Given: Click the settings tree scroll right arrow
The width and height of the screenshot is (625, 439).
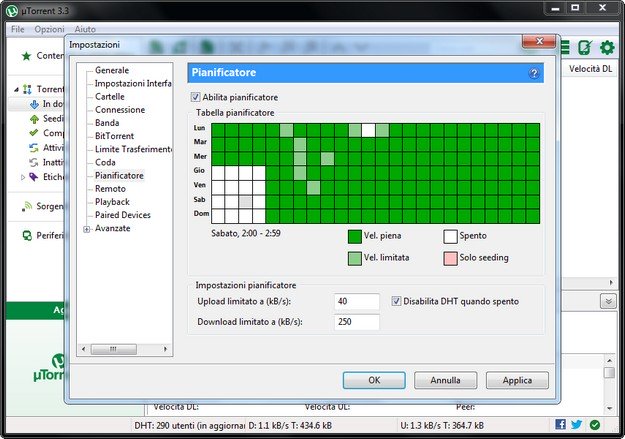Looking at the screenshot, I should (165, 349).
